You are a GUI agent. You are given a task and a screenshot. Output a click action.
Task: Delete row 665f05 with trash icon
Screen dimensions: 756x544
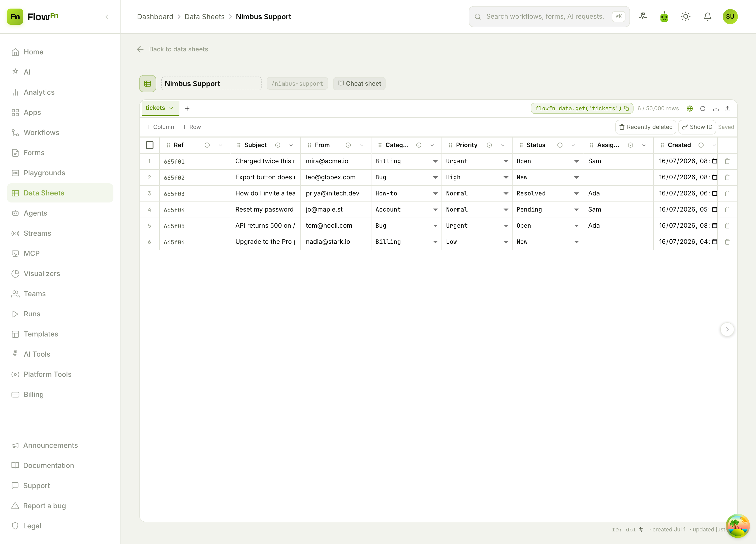(x=727, y=226)
